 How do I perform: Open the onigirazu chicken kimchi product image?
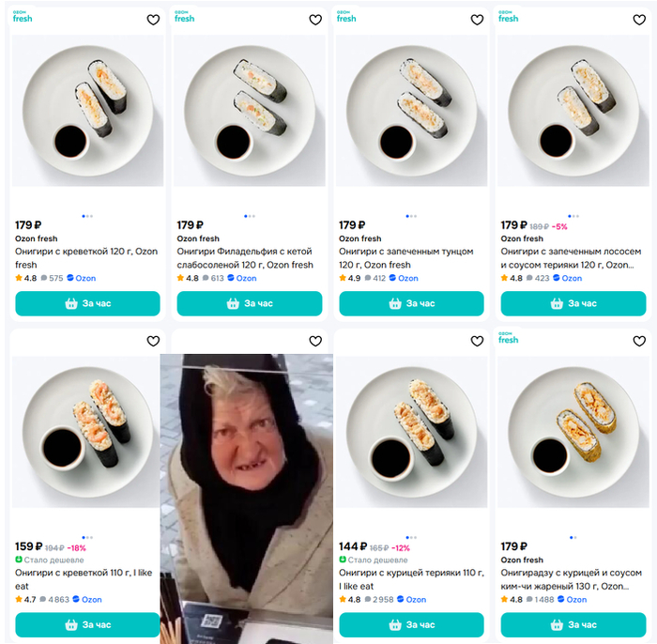(x=573, y=432)
